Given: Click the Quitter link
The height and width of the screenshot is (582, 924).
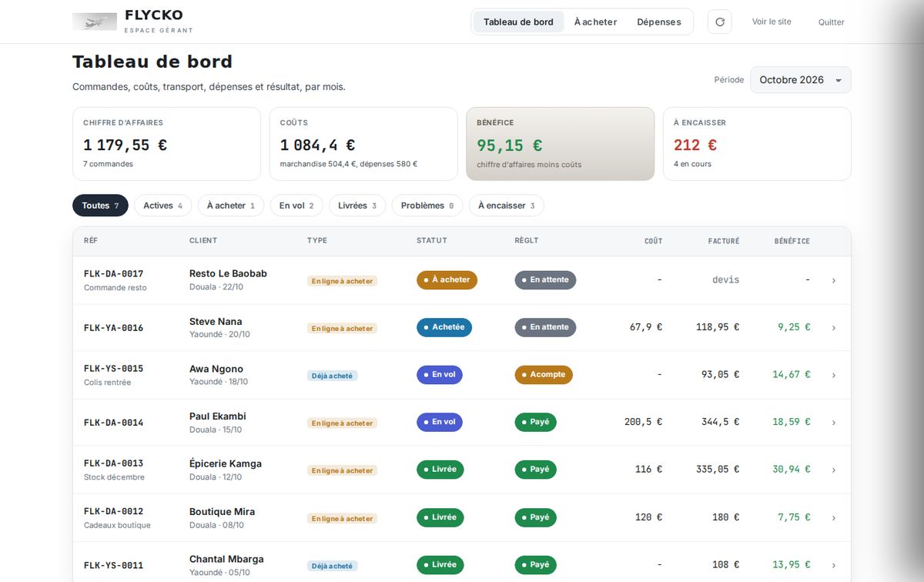Looking at the screenshot, I should tap(832, 22).
